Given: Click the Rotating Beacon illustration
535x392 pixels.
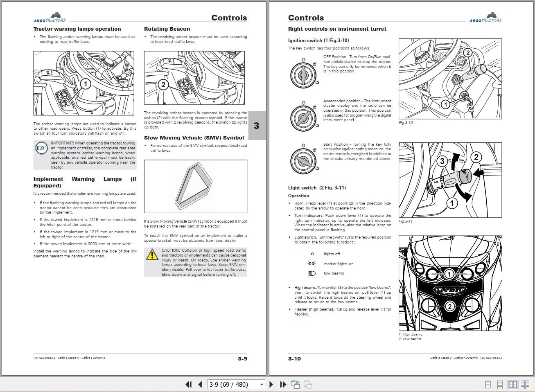Looking at the screenshot, I should pyautogui.click(x=194, y=78).
